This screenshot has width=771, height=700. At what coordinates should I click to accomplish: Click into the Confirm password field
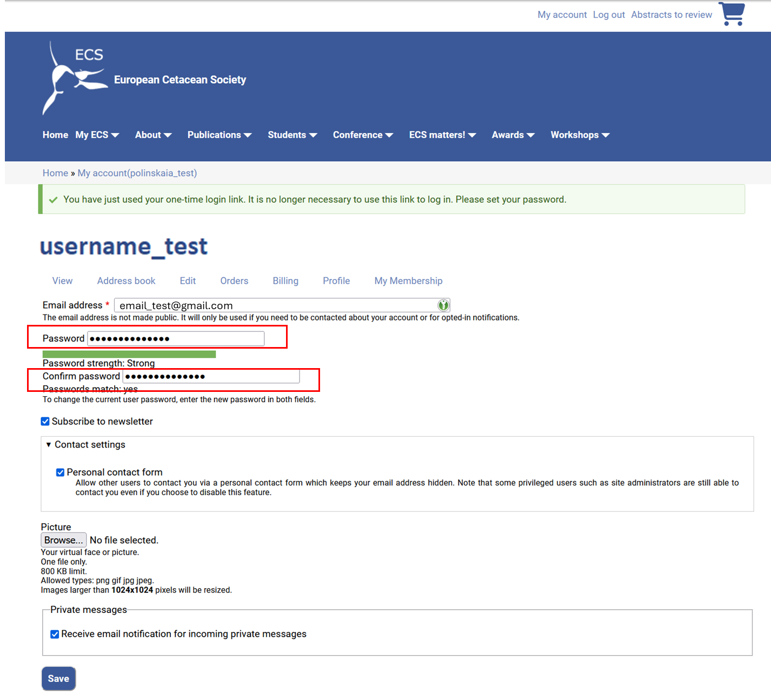[x=211, y=376]
